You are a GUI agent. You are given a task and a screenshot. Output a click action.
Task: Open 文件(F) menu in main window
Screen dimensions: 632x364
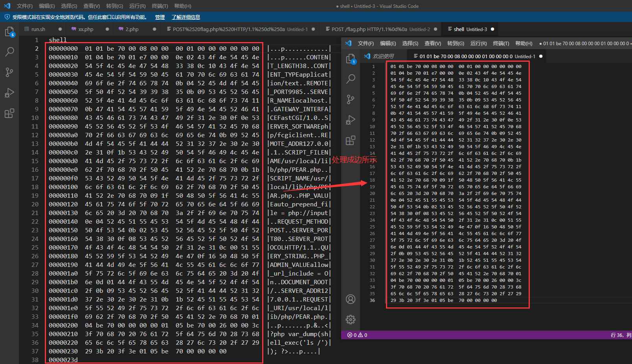tap(25, 6)
